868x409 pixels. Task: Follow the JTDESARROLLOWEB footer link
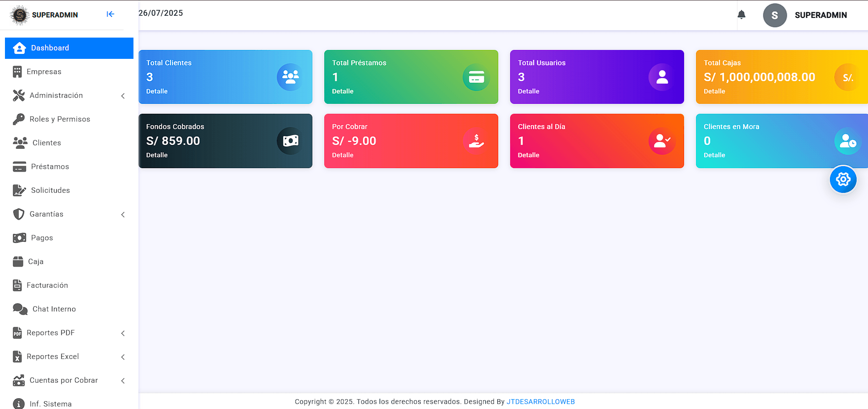click(540, 402)
